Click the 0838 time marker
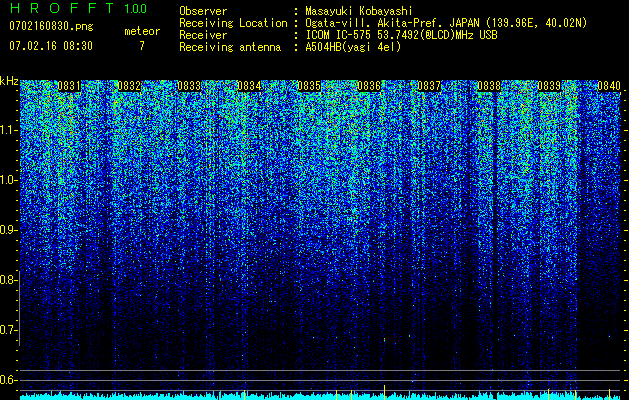This screenshot has width=629, height=400. pyautogui.click(x=489, y=86)
